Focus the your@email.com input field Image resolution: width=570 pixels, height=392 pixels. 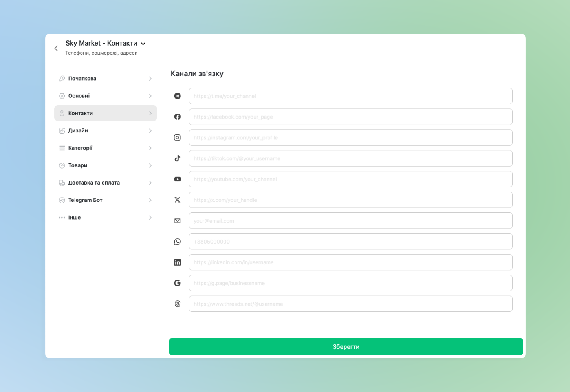pos(350,221)
